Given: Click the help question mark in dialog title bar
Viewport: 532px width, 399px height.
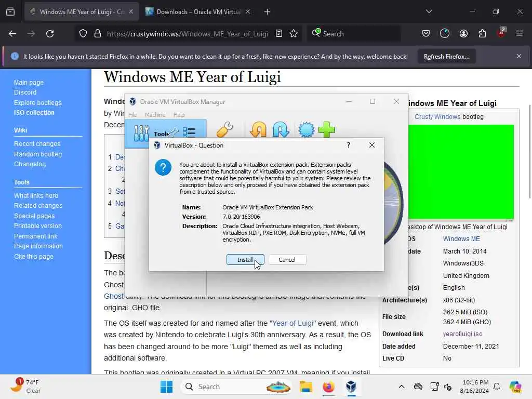Looking at the screenshot, I should (349, 145).
